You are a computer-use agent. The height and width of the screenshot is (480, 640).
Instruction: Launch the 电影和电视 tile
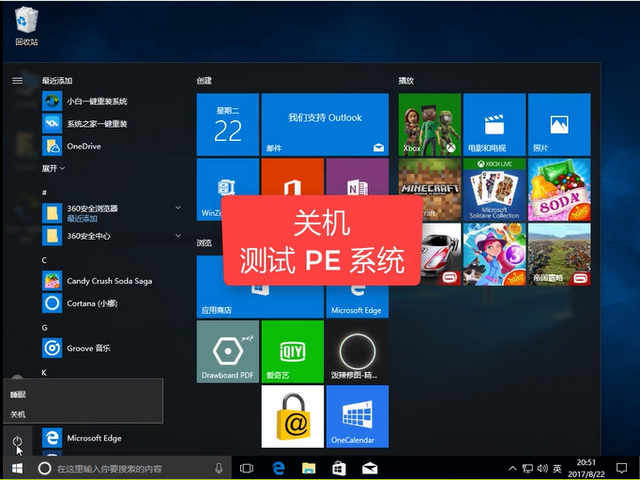point(492,124)
